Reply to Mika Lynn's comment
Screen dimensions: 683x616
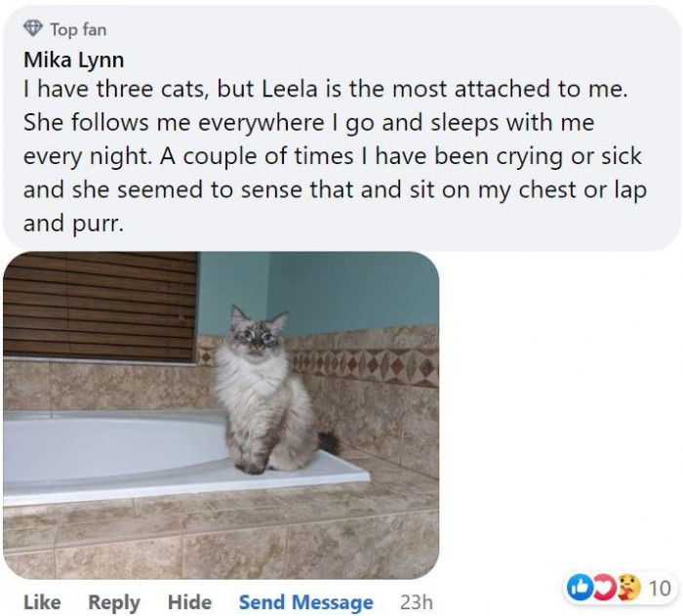[115, 602]
